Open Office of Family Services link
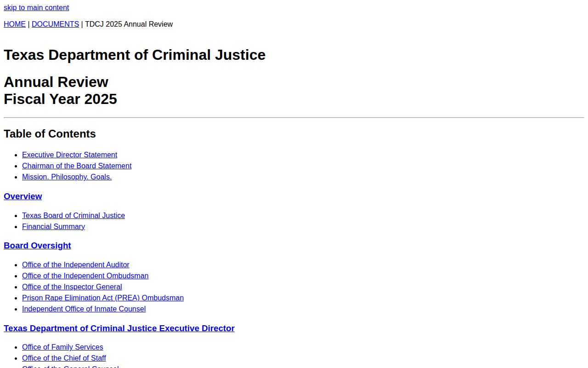 [x=62, y=347]
